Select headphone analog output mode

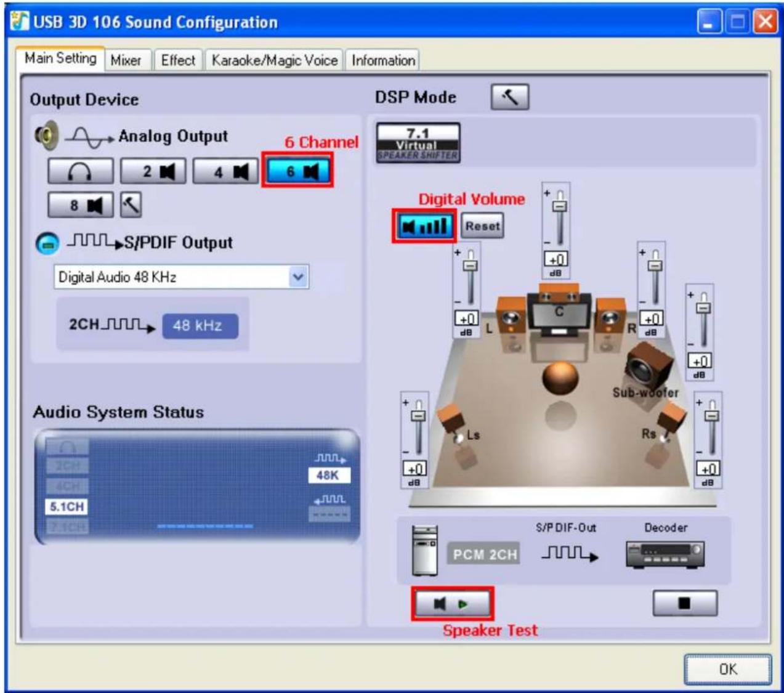tap(81, 172)
